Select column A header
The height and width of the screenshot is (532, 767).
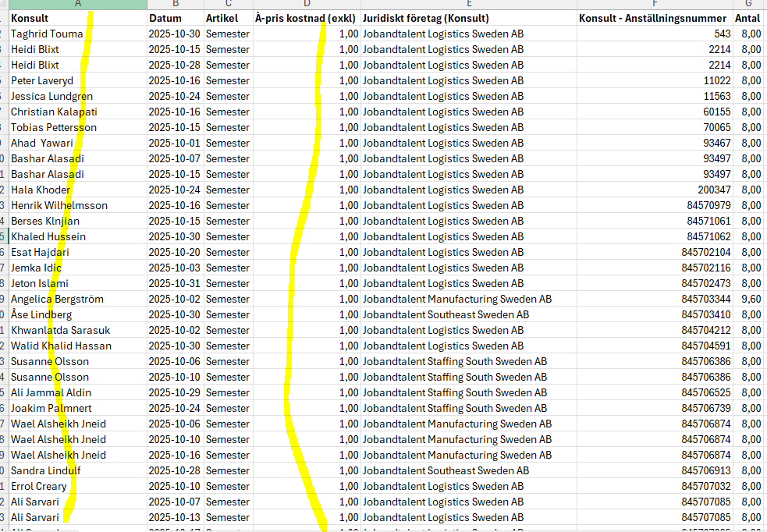[x=78, y=5]
